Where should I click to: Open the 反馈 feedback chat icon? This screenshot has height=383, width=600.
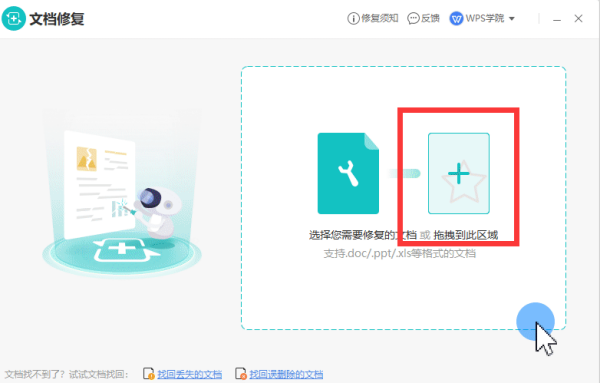click(x=413, y=18)
